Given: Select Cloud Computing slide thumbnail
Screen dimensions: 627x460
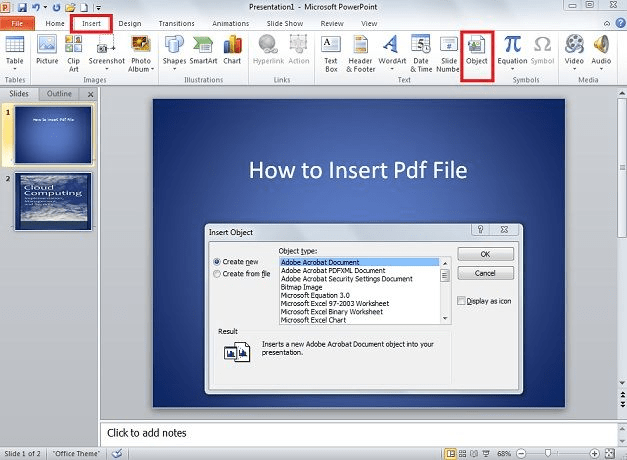Looking at the screenshot, I should (53, 201).
